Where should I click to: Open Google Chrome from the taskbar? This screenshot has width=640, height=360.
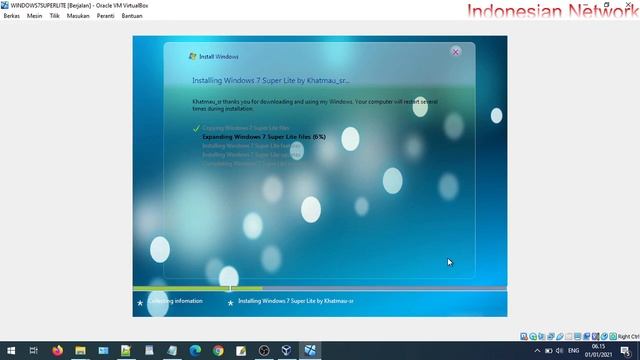click(x=218, y=351)
